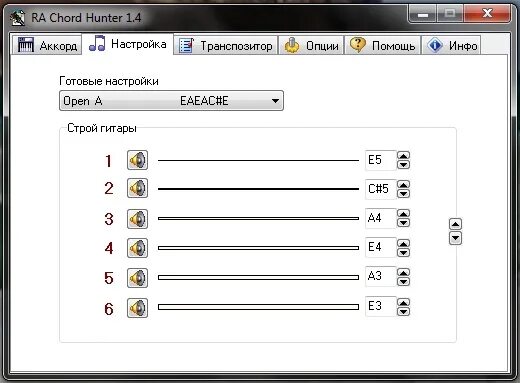Click the E5 note field

(380, 160)
